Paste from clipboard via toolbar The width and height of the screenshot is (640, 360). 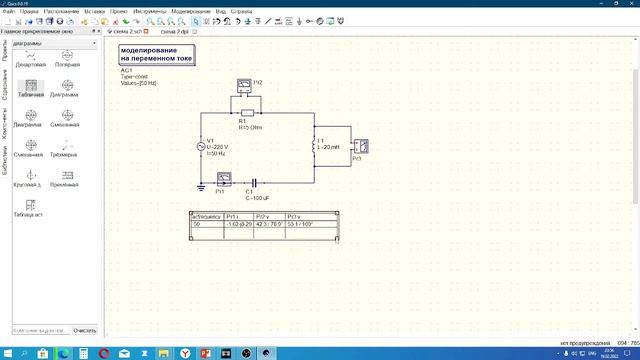(105, 21)
